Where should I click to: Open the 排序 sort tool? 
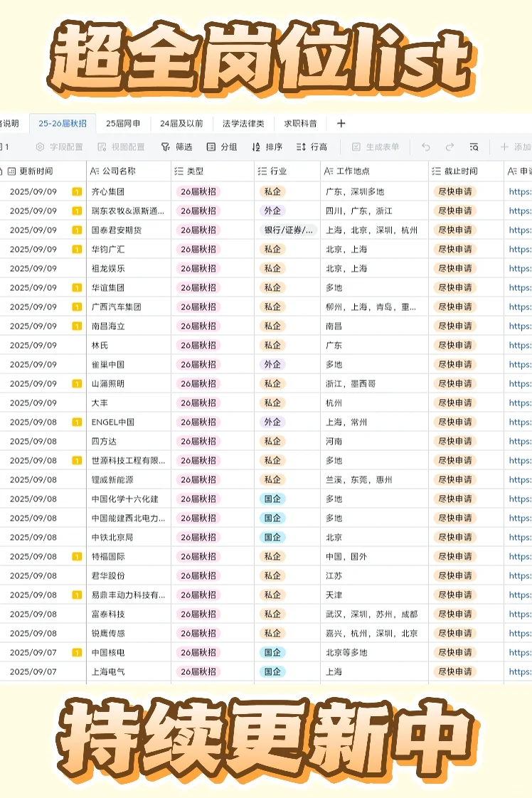click(267, 147)
